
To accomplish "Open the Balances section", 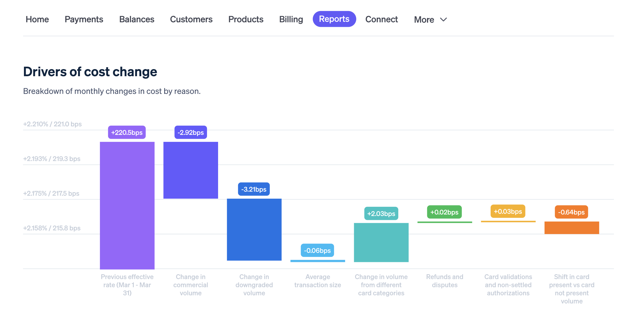I will pyautogui.click(x=136, y=18).
